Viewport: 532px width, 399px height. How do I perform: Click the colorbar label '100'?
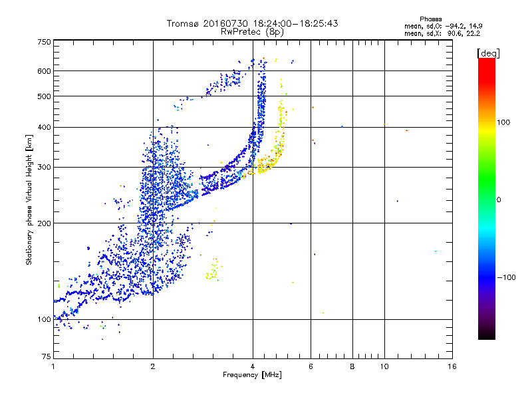click(x=503, y=122)
